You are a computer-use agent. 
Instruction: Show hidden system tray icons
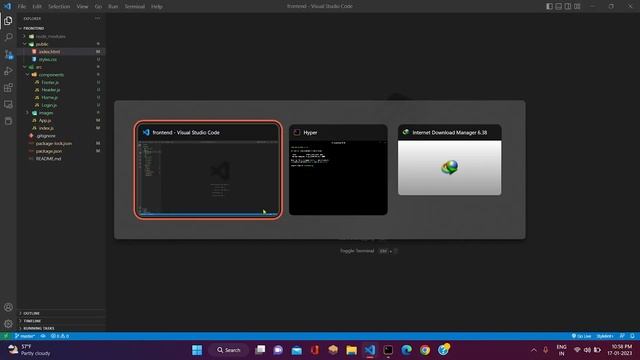pyautogui.click(x=533, y=350)
